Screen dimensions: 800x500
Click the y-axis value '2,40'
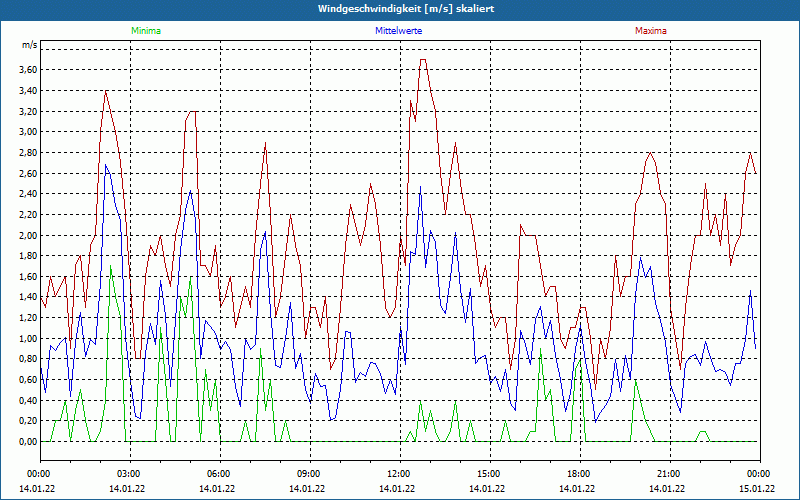(x=28, y=194)
